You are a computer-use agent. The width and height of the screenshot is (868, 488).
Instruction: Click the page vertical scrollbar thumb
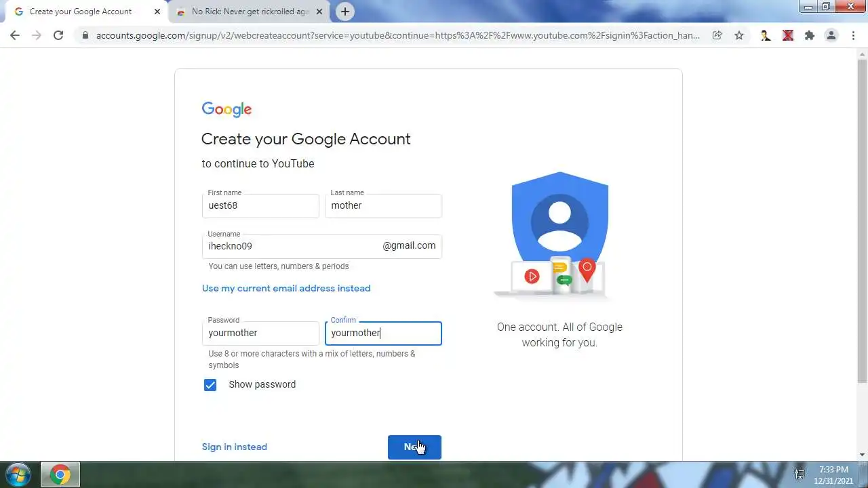click(x=862, y=220)
